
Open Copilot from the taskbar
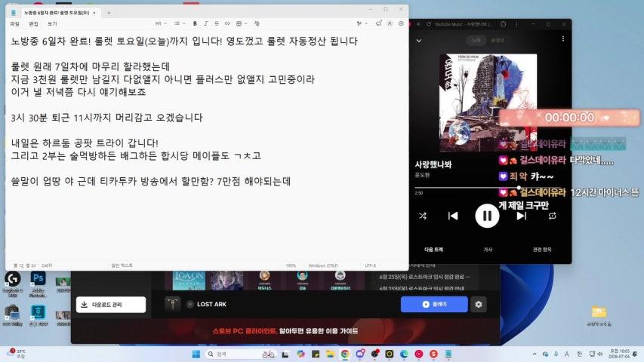click(300, 354)
